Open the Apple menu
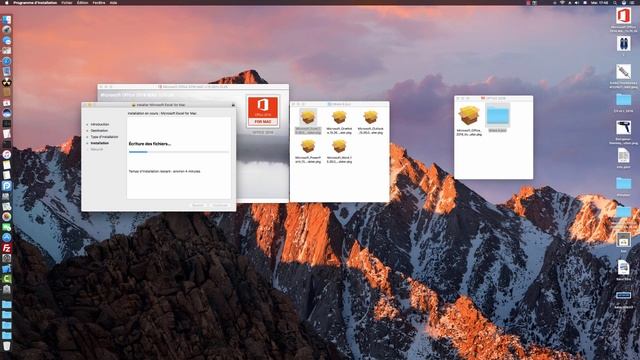640x360 pixels. point(6,2)
